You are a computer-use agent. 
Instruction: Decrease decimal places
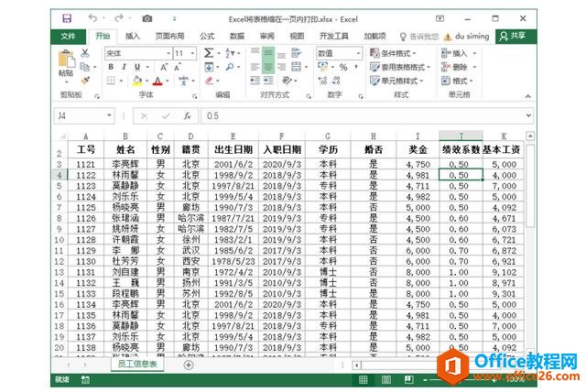(x=336, y=81)
